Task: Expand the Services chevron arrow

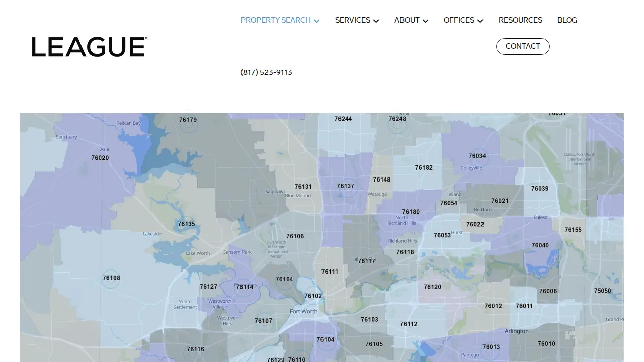Action: coord(376,21)
